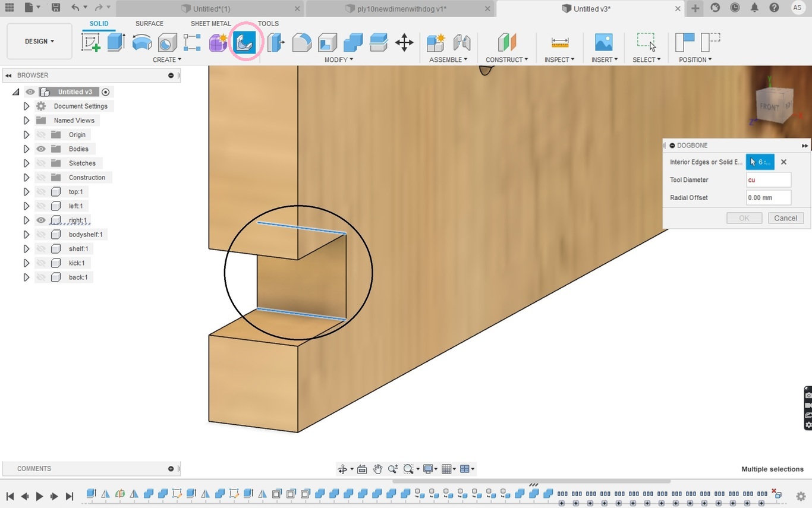Open the INSPECT dropdown menu
This screenshot has height=508, width=812.
tap(559, 59)
